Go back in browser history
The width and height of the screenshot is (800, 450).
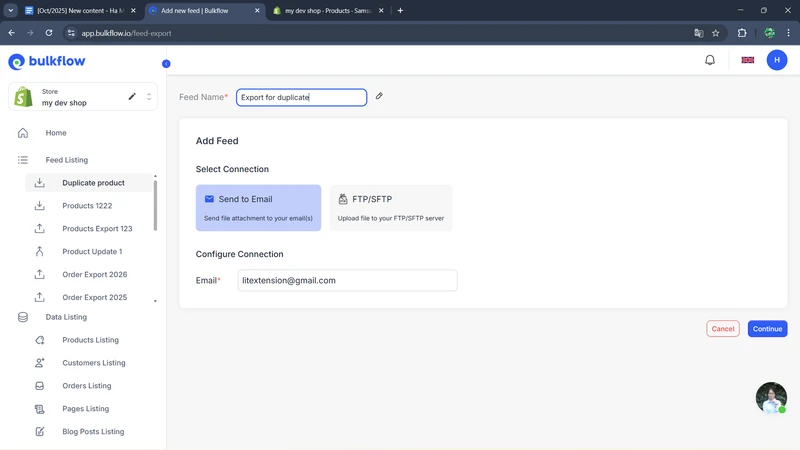(x=11, y=33)
